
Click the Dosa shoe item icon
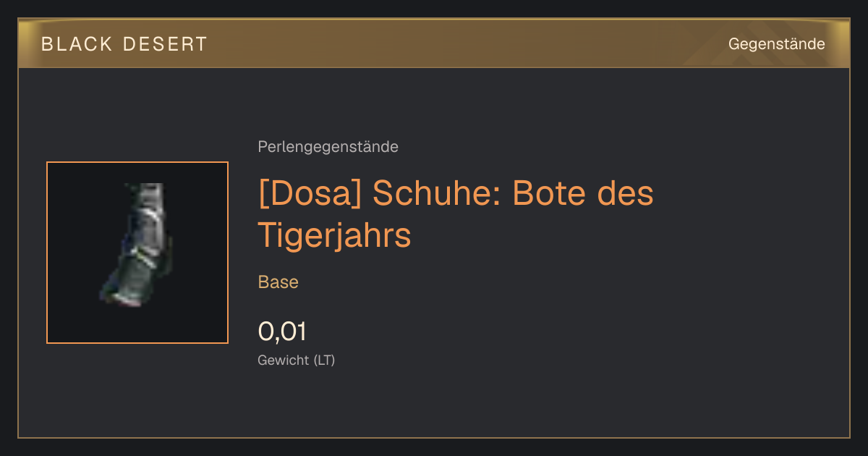tap(137, 246)
